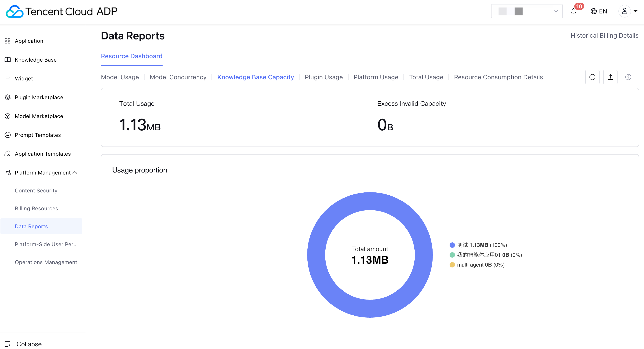The width and height of the screenshot is (644, 349).
Task: Open the workspace selector dropdown
Action: tap(527, 11)
